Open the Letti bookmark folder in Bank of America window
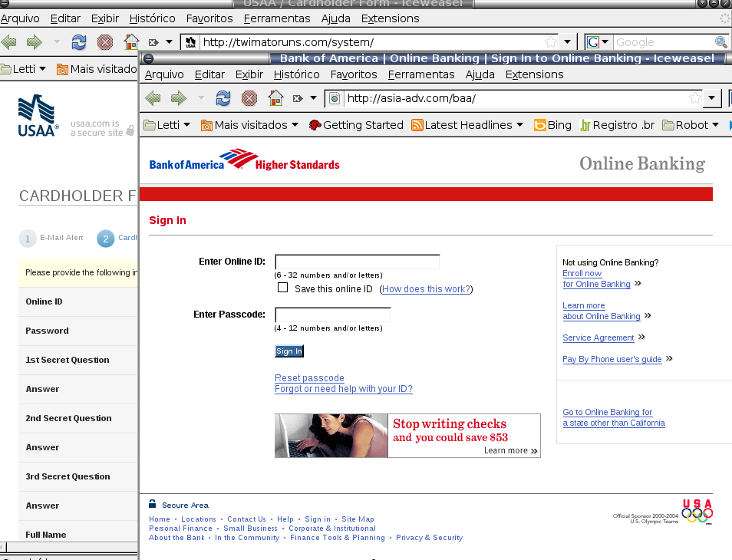732x560 pixels. tap(167, 125)
